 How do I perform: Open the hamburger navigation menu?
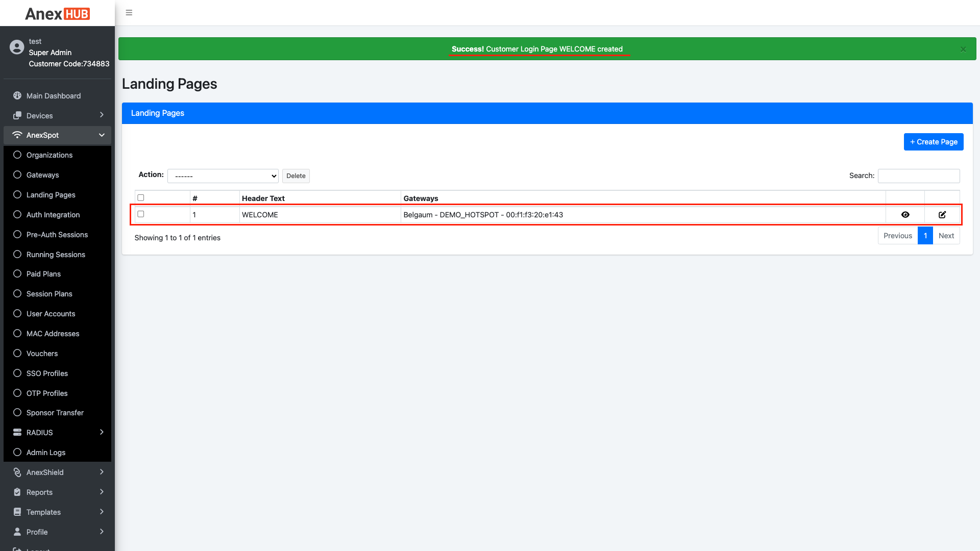(129, 12)
